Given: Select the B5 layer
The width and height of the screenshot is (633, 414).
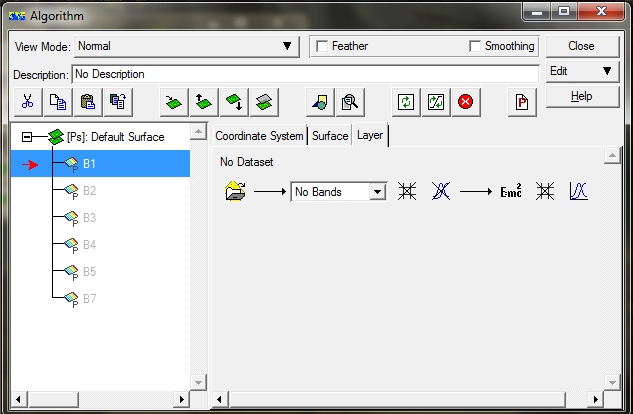Looking at the screenshot, I should point(89,272).
